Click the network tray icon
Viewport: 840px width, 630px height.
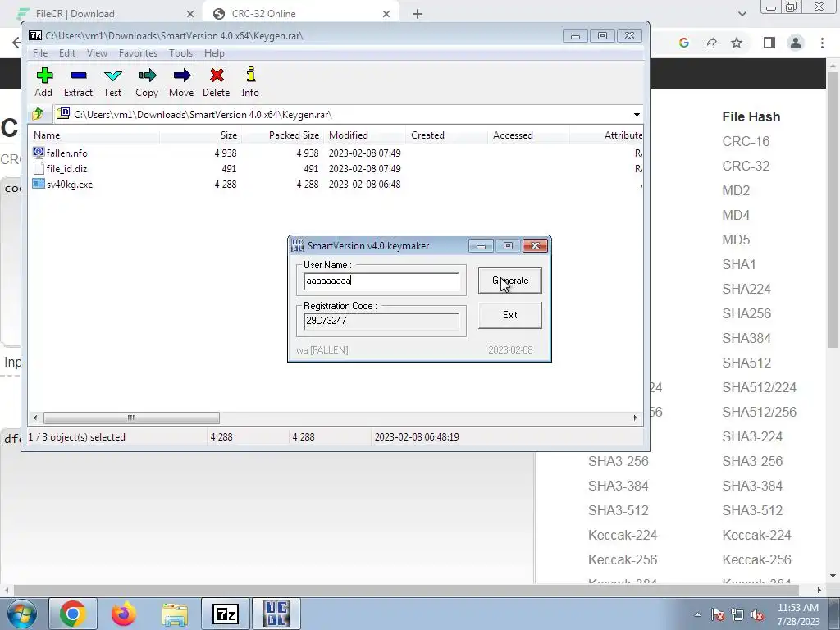[x=737, y=615]
